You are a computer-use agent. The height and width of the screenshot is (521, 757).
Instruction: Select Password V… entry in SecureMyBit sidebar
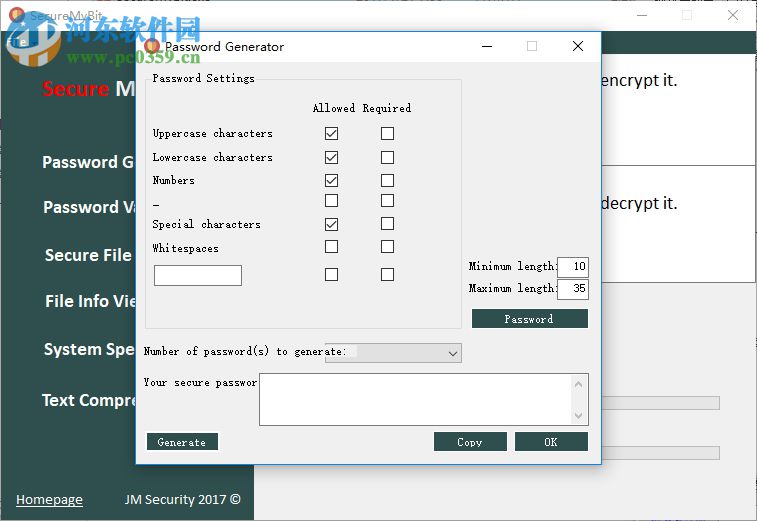89,207
